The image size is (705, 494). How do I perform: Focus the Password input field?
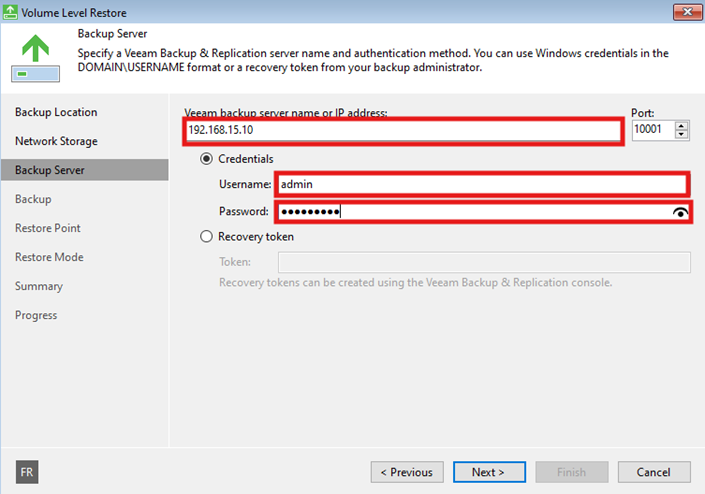[x=470, y=212]
